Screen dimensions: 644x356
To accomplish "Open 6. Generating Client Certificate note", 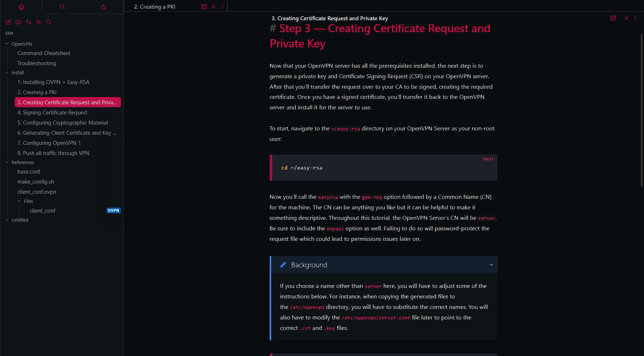I will [x=67, y=133].
